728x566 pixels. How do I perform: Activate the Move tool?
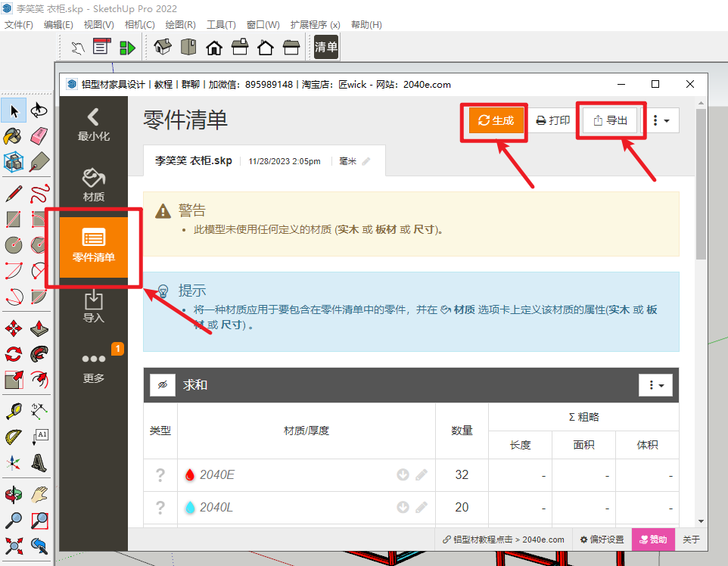point(13,328)
